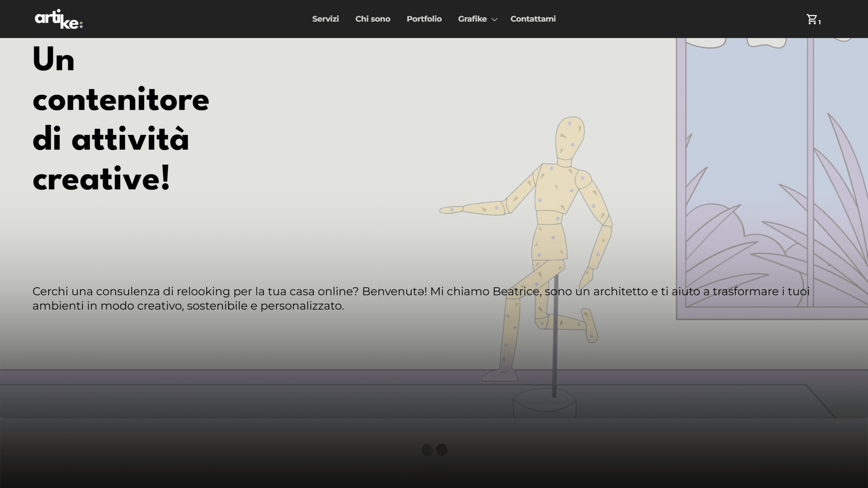
Task: Open the Grafike menu item
Action: (472, 19)
